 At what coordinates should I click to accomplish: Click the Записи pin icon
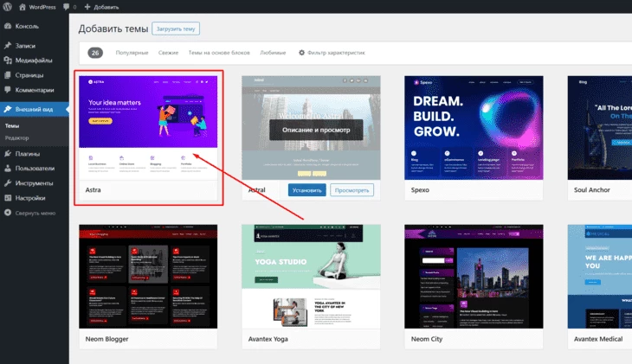pyautogui.click(x=8, y=46)
